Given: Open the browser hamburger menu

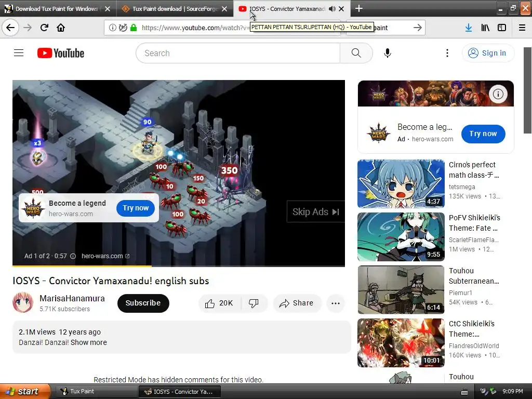Looking at the screenshot, I should [522, 28].
